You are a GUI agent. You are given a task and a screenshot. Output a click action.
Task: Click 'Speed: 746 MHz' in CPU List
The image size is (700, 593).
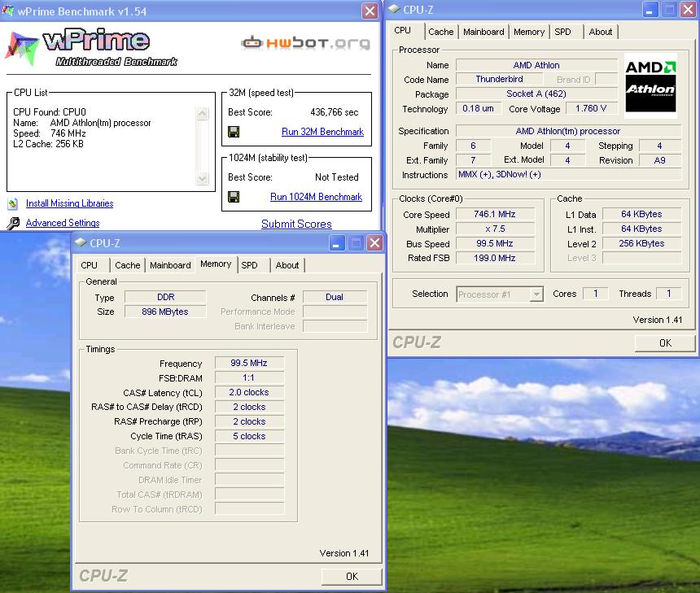tap(50, 133)
